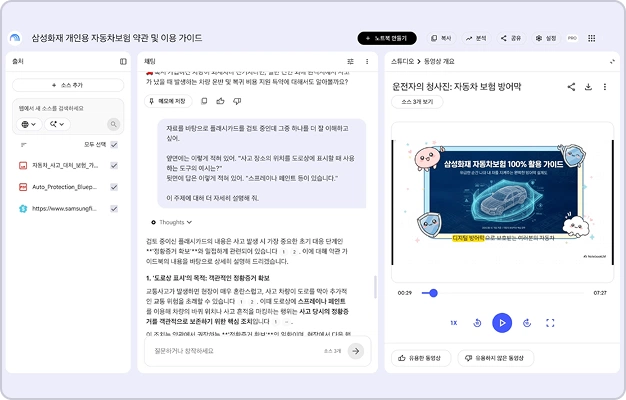Image resolution: width=626 pixels, height=400 pixels.
Task: Click the source search magnifier icon
Action: pyautogui.click(x=113, y=124)
